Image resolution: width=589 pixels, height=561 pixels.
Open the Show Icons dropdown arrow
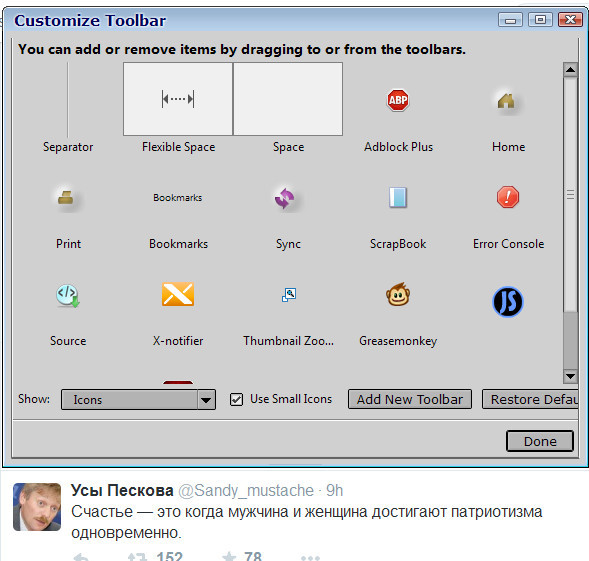pyautogui.click(x=206, y=400)
